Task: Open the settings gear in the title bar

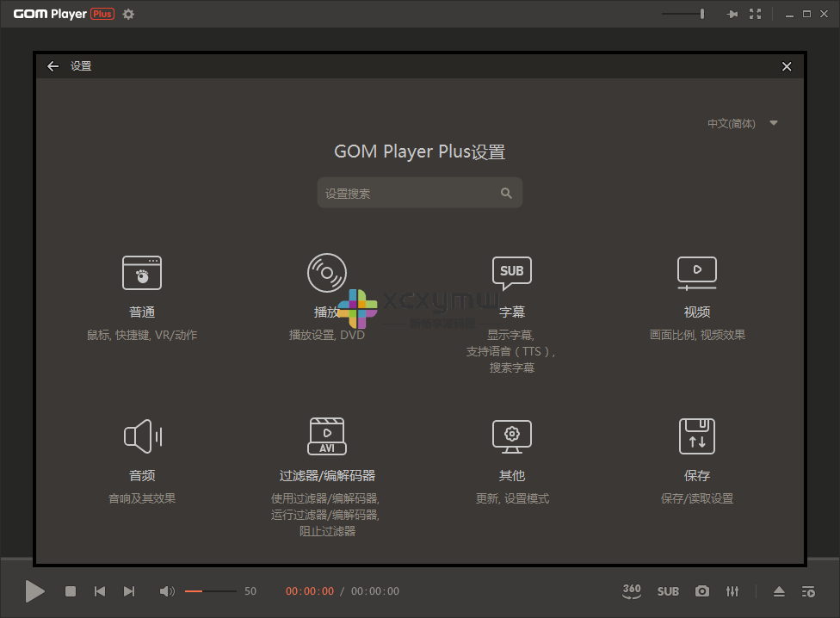Action: pos(127,14)
